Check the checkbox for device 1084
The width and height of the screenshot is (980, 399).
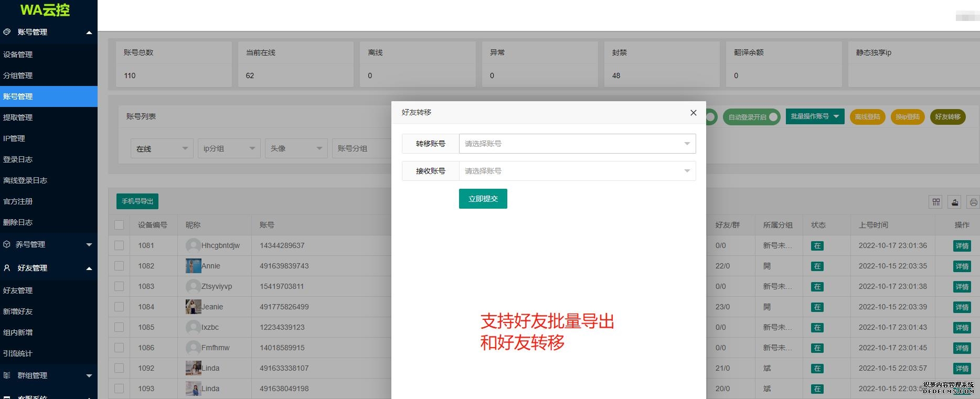(x=119, y=307)
